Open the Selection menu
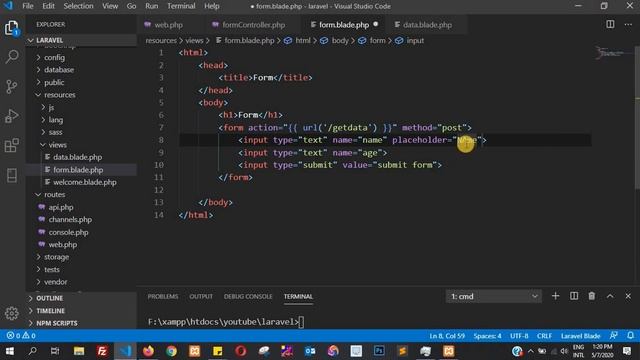Image resolution: width=640 pixels, height=360 pixels. point(78,6)
